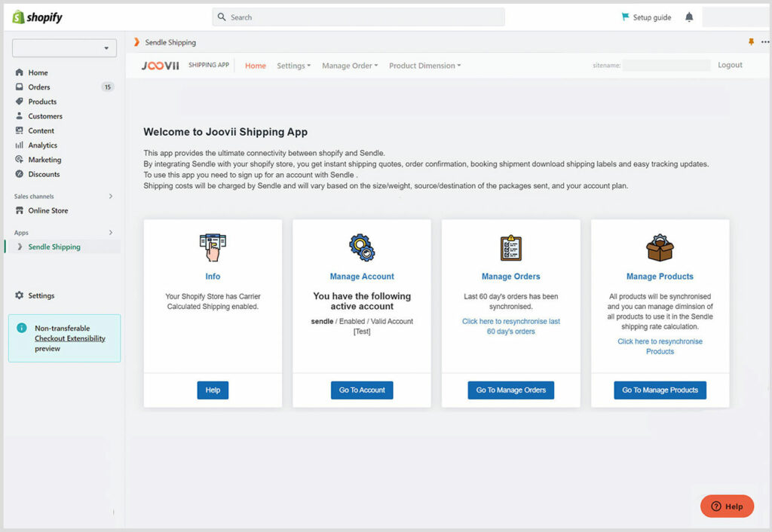Click the Settings gear icon
The image size is (772, 532).
click(19, 295)
